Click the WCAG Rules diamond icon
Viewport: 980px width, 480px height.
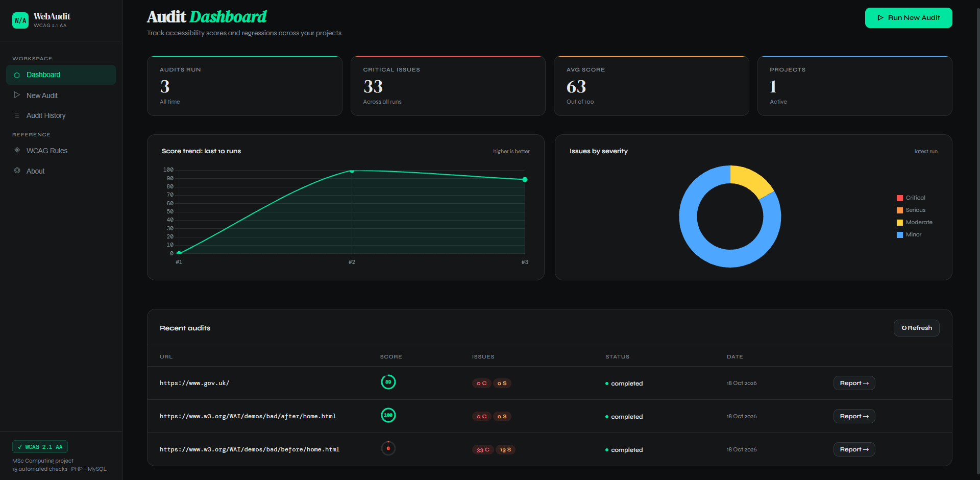pos(17,150)
